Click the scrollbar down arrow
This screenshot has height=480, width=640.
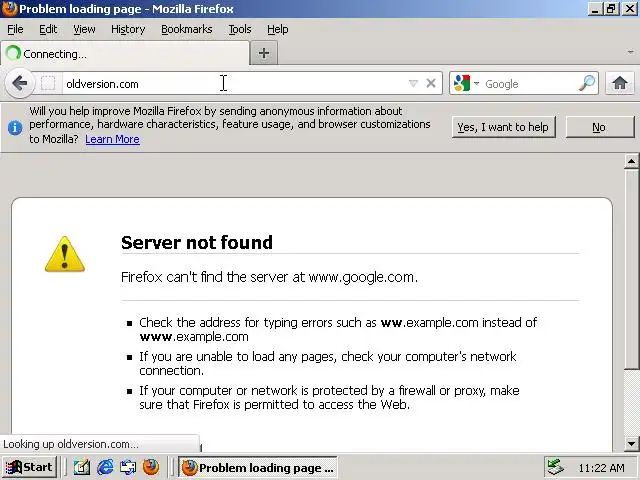pos(631,443)
